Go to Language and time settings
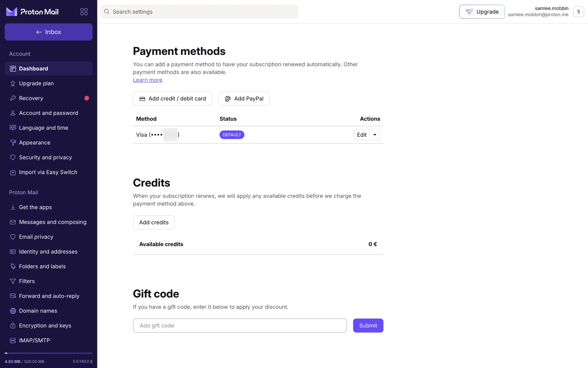 [43, 128]
